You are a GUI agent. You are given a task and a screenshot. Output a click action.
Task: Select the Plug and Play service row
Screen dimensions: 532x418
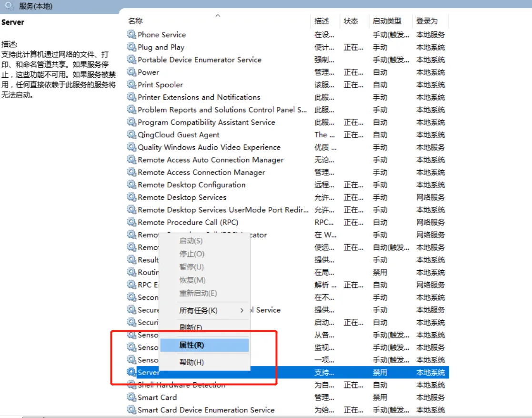[x=161, y=47]
